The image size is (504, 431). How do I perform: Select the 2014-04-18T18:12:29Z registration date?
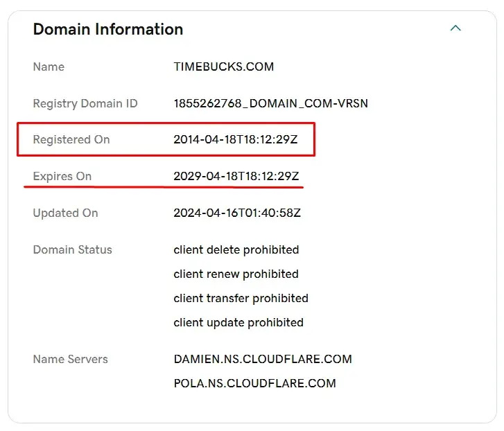[236, 140]
